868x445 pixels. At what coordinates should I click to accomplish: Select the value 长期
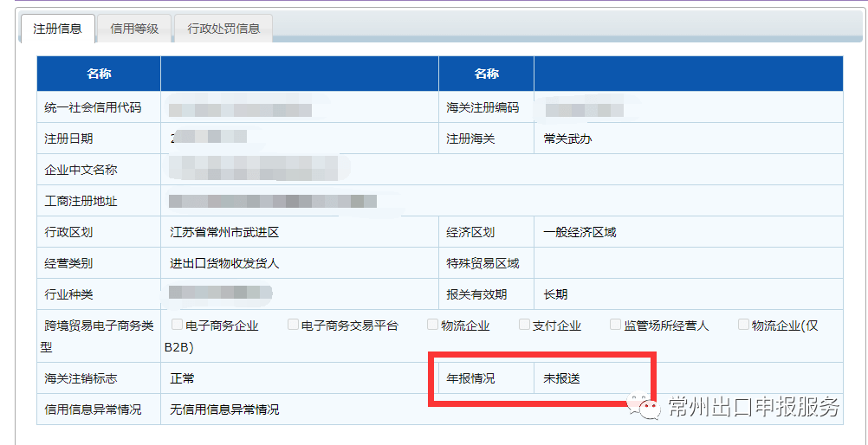tap(556, 293)
